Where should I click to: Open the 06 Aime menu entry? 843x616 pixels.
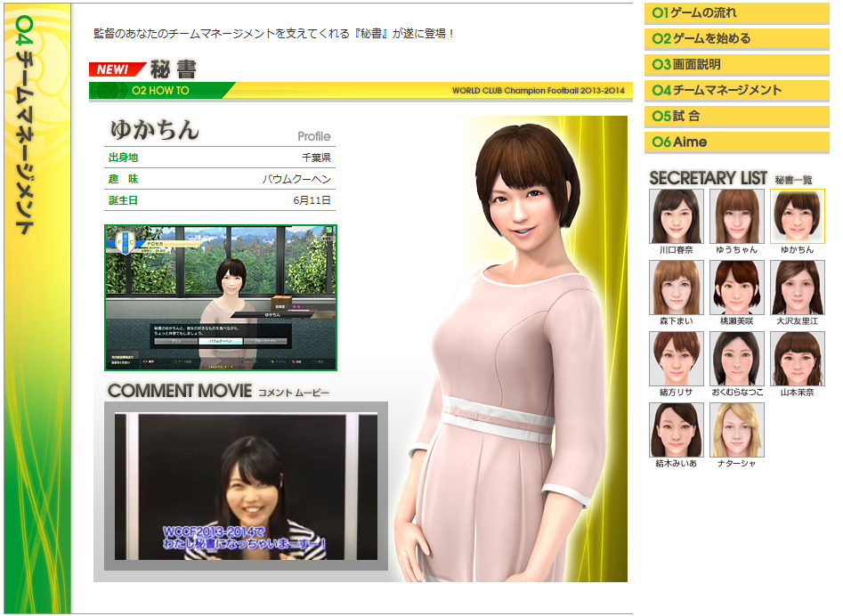click(x=736, y=142)
